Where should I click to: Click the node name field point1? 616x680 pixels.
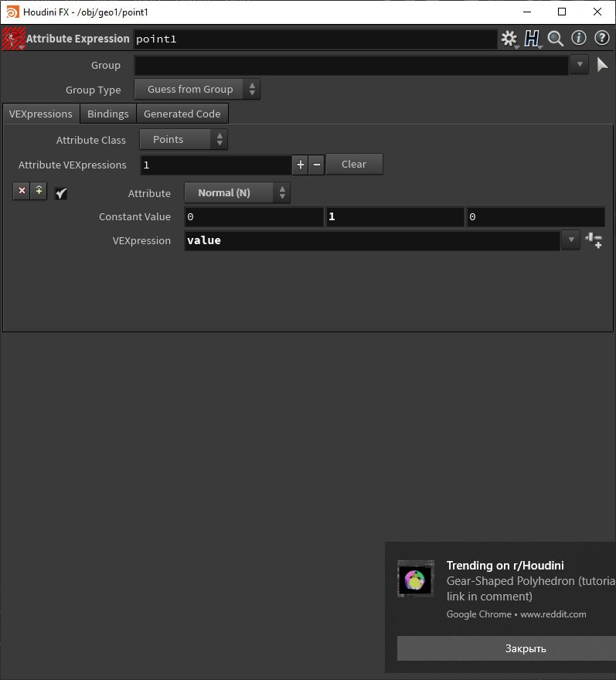[315, 39]
